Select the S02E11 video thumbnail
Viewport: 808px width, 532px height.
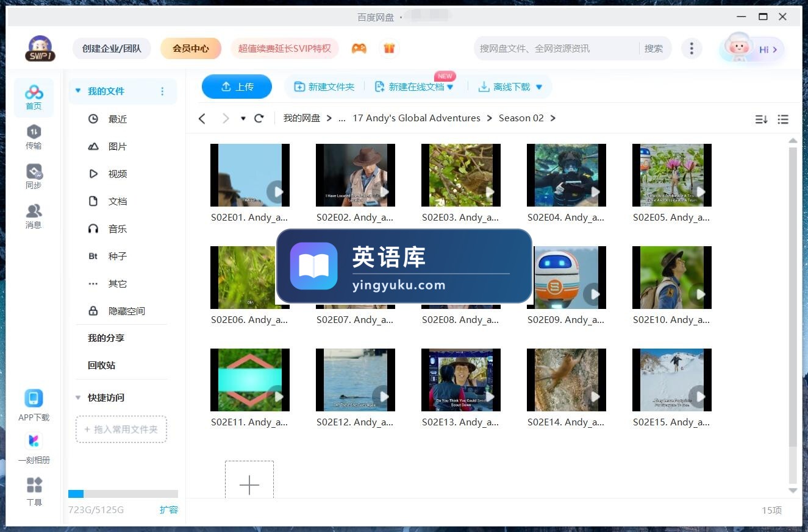[250, 380]
